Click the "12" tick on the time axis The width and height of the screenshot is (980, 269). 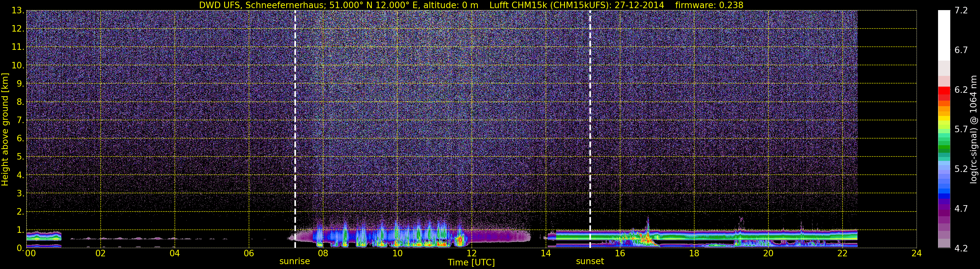click(x=471, y=253)
